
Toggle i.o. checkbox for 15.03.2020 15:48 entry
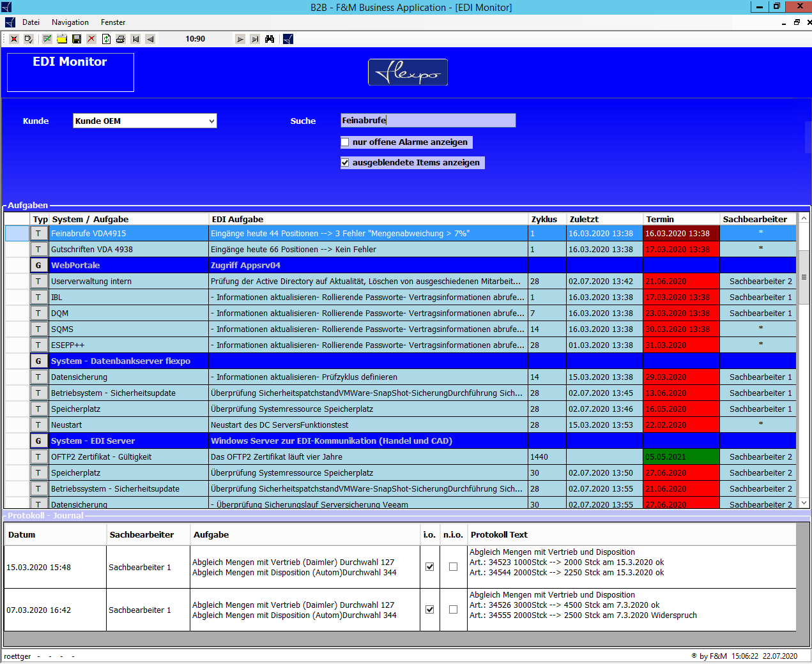pos(430,567)
